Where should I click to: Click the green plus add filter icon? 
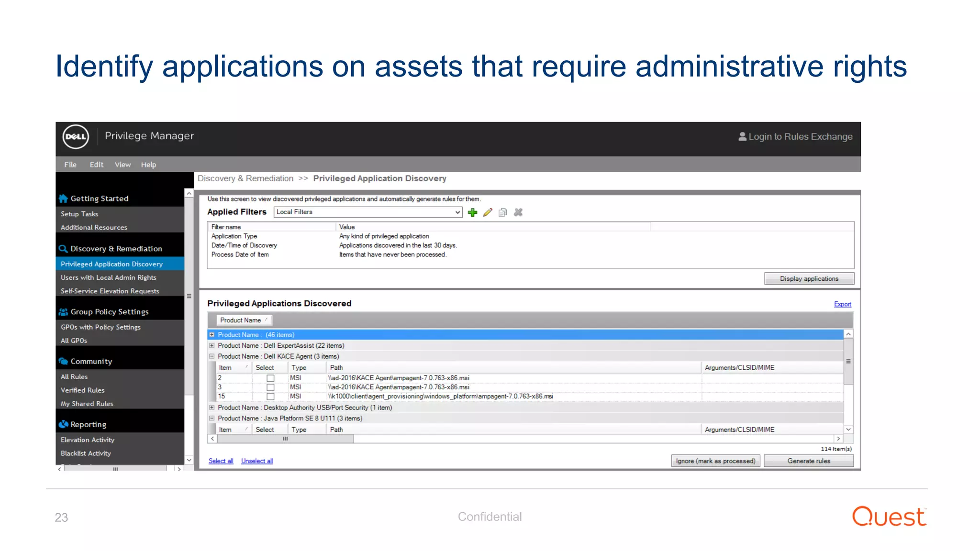pyautogui.click(x=473, y=212)
